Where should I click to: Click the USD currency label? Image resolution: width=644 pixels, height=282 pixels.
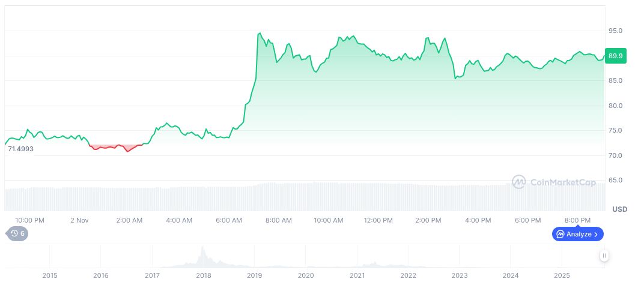tap(619, 209)
